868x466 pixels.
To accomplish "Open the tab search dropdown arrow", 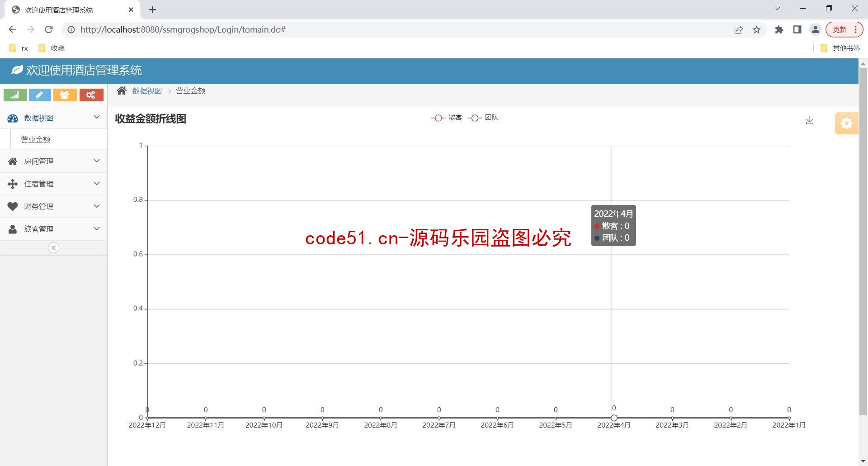I will click(777, 9).
